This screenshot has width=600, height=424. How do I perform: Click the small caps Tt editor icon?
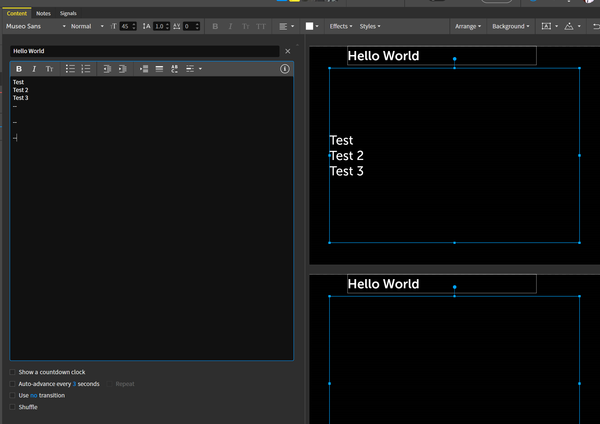[x=50, y=69]
